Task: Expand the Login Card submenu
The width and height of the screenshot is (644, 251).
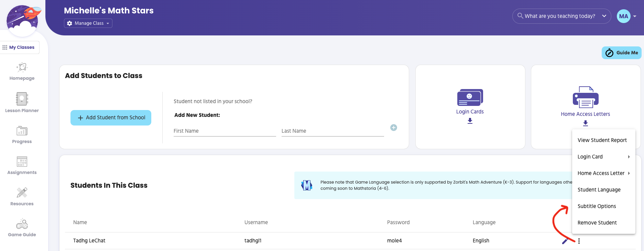Action: click(603, 157)
